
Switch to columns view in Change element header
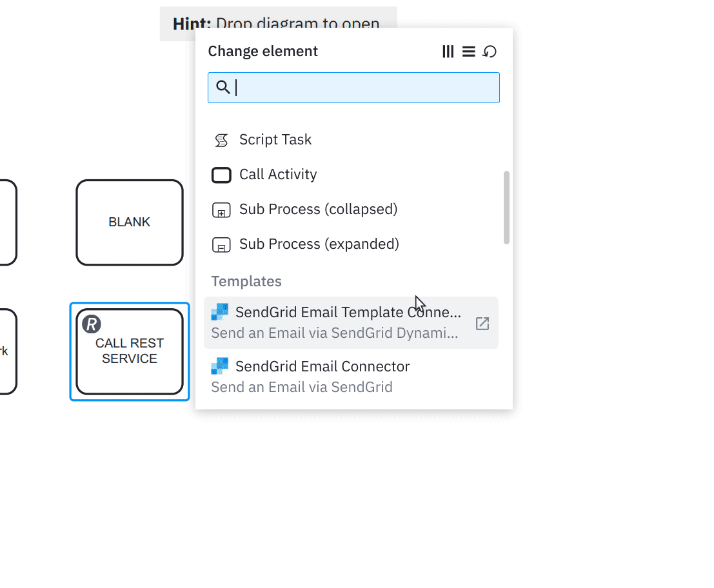pos(448,51)
